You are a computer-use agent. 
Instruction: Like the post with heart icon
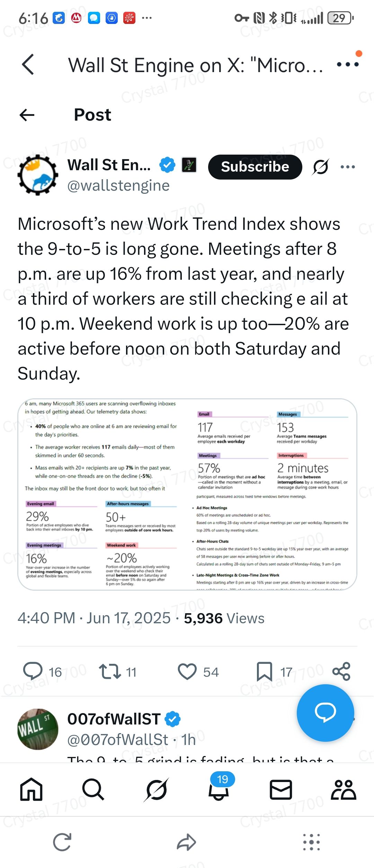tap(187, 671)
